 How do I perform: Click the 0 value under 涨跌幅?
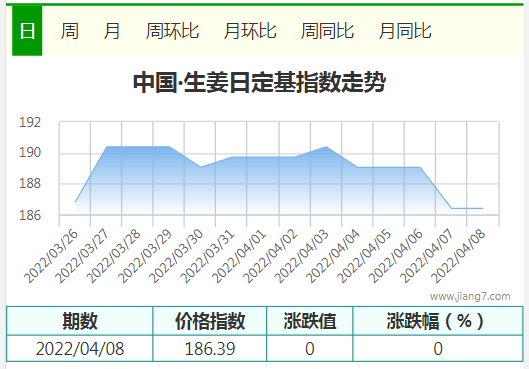click(438, 349)
